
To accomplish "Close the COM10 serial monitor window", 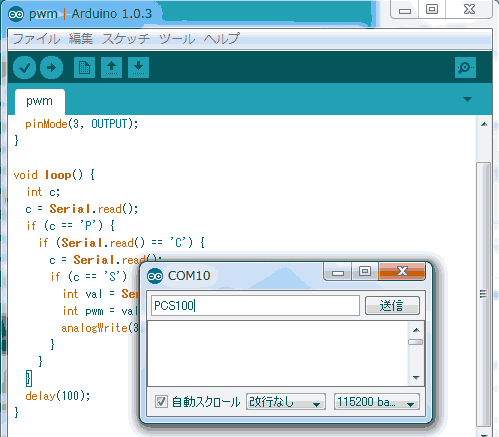I will (402, 271).
